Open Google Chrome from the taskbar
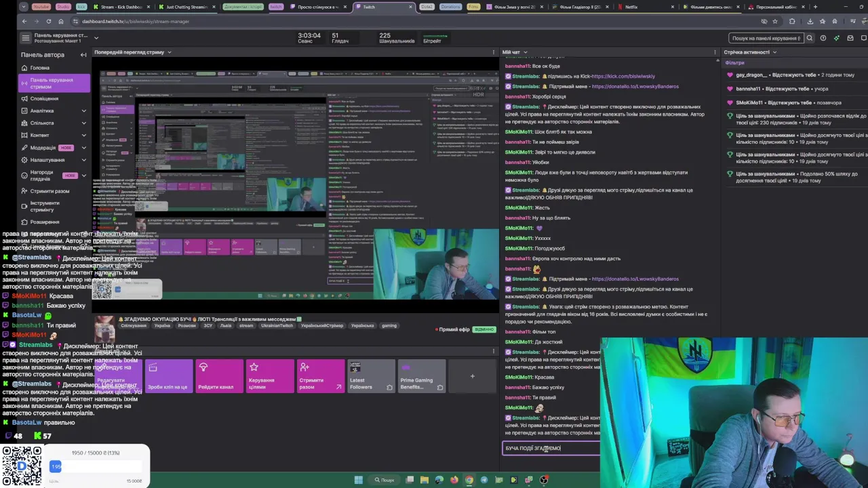The image size is (868, 488). (469, 480)
